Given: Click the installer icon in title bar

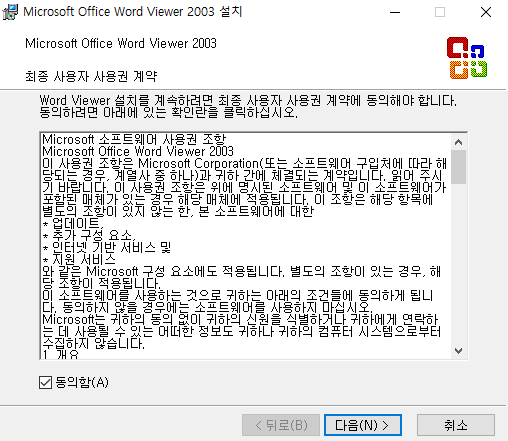Looking at the screenshot, I should point(10,12).
